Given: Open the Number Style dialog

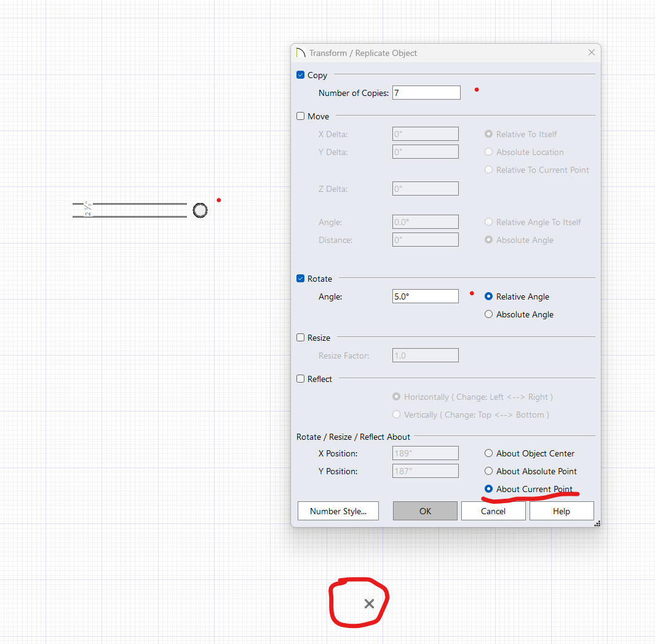Looking at the screenshot, I should click(338, 511).
